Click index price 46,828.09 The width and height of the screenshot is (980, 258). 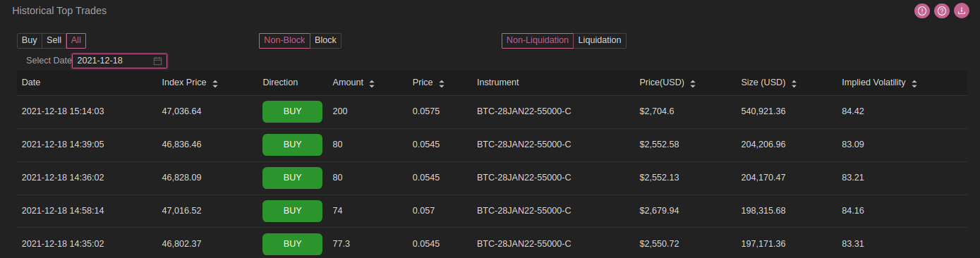tap(182, 178)
